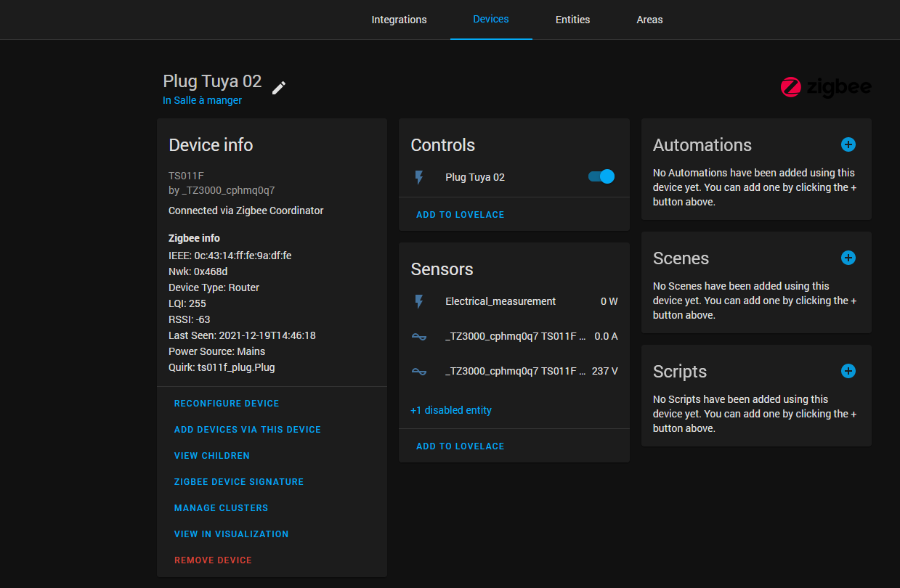Add a scene with the plus icon
900x588 pixels.
(848, 258)
